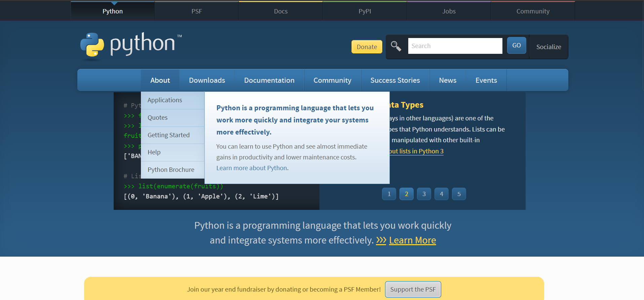
Task: Click the Data Types slide heading
Action: click(x=406, y=105)
